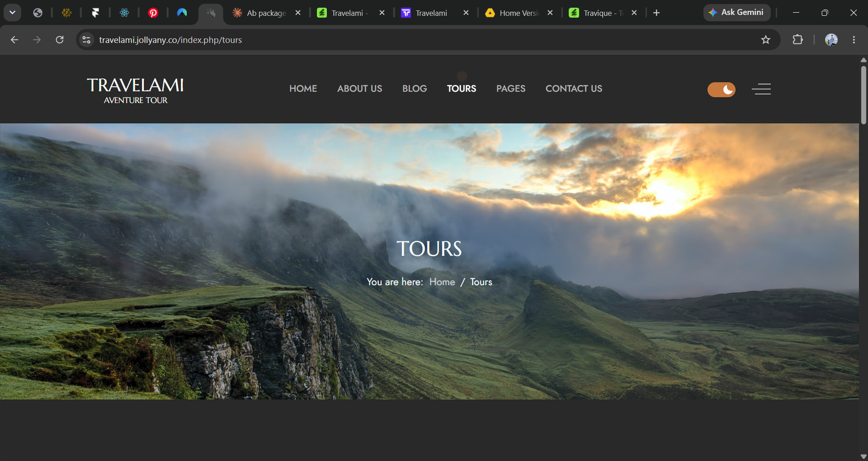Image resolution: width=868 pixels, height=461 pixels.
Task: Open the ABOUT US menu item
Action: (x=360, y=88)
